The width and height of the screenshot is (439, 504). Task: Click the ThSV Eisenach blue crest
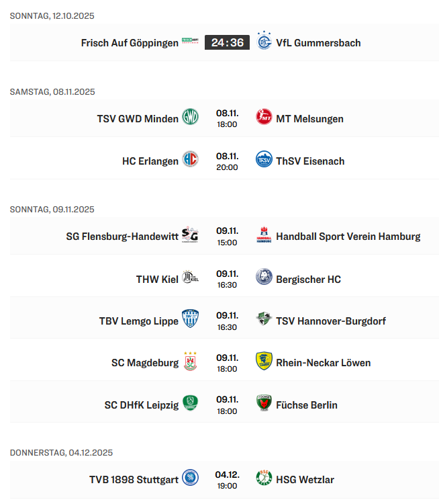(x=264, y=160)
